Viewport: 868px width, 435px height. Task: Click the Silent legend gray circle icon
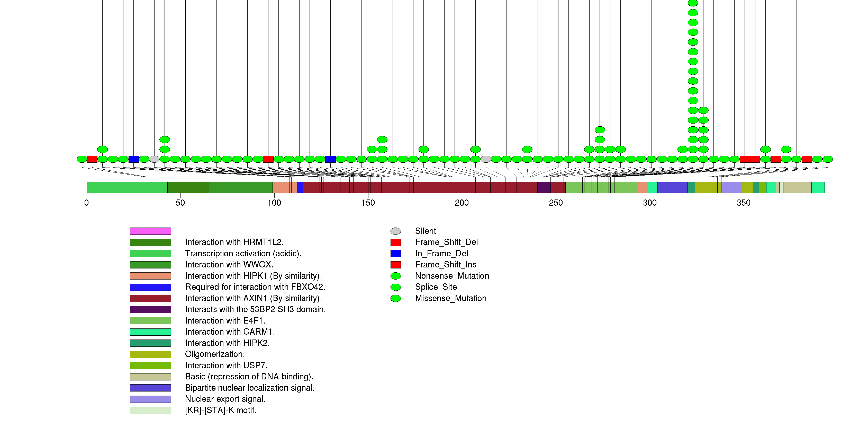coord(395,231)
